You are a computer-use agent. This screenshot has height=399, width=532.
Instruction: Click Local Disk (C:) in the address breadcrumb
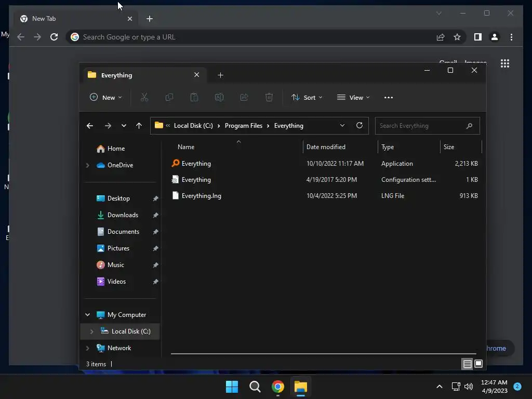pyautogui.click(x=193, y=126)
